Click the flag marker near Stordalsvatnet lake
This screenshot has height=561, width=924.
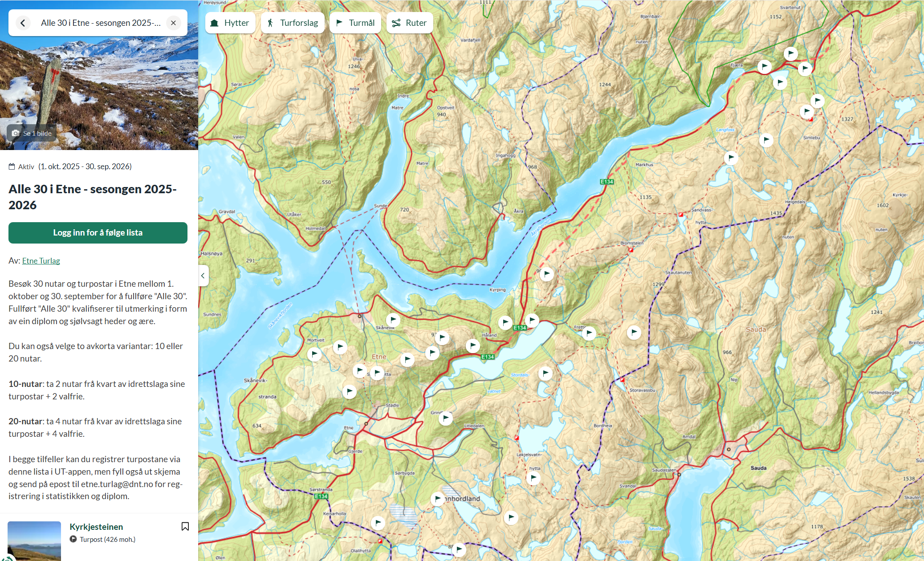545,373
